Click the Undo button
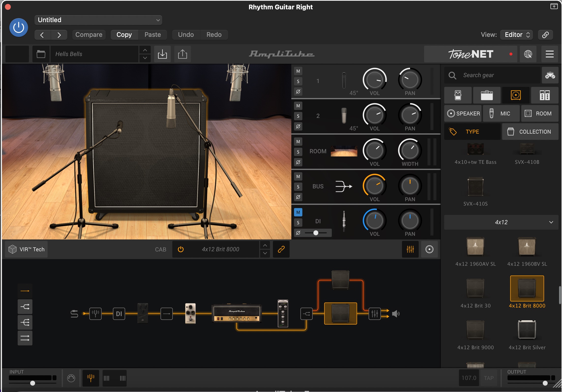 point(186,35)
